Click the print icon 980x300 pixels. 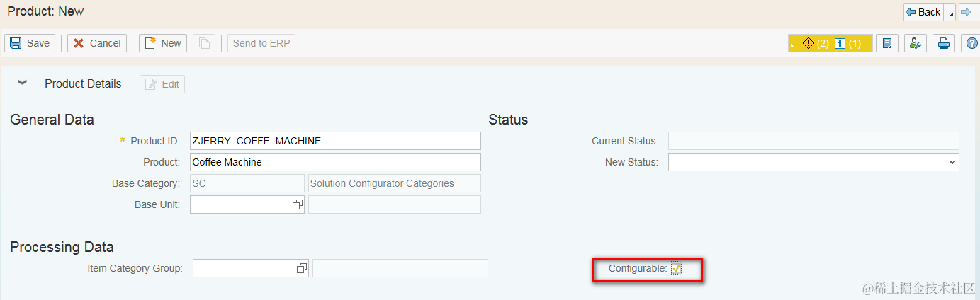pos(944,43)
